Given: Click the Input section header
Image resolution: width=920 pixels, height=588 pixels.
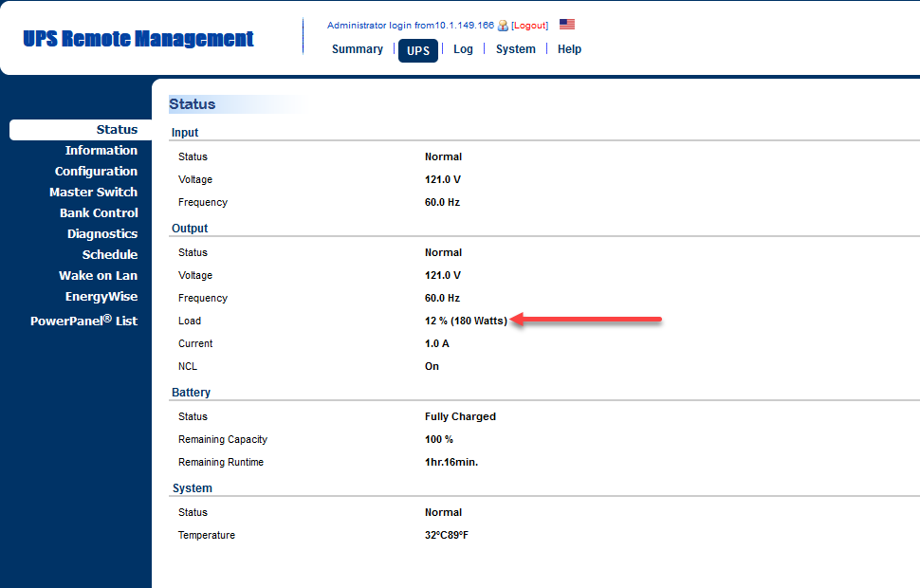Looking at the screenshot, I should pyautogui.click(x=185, y=133).
